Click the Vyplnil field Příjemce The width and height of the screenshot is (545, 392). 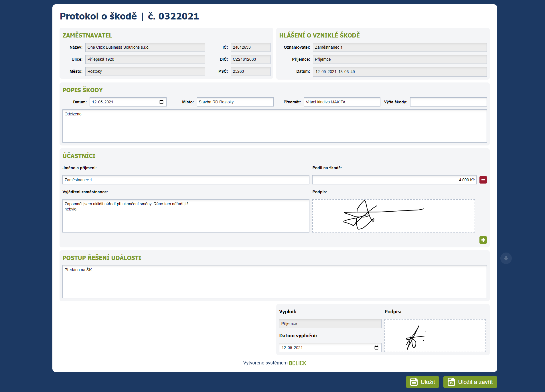[330, 324]
